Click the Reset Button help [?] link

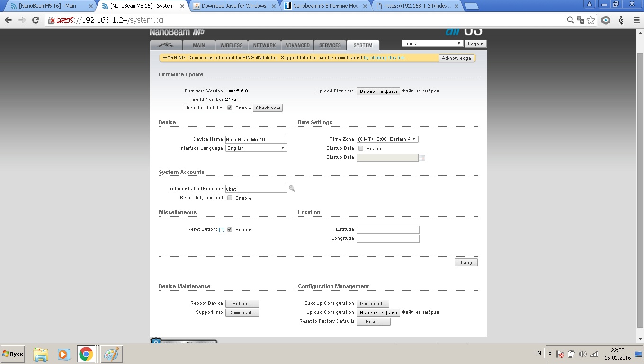coord(222,229)
